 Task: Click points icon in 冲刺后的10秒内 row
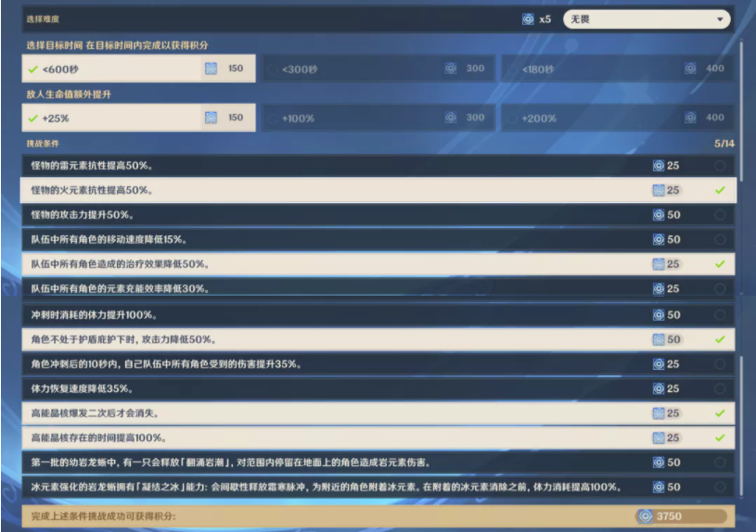pyautogui.click(x=659, y=364)
